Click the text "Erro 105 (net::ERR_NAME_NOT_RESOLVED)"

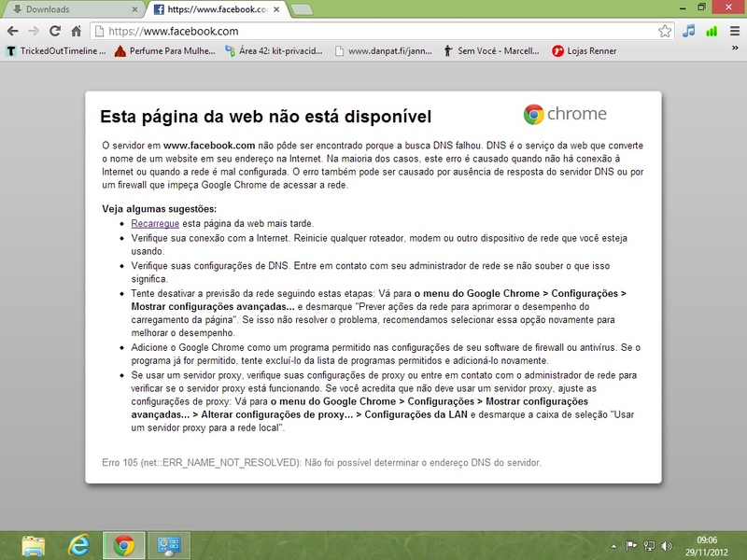tap(202, 462)
